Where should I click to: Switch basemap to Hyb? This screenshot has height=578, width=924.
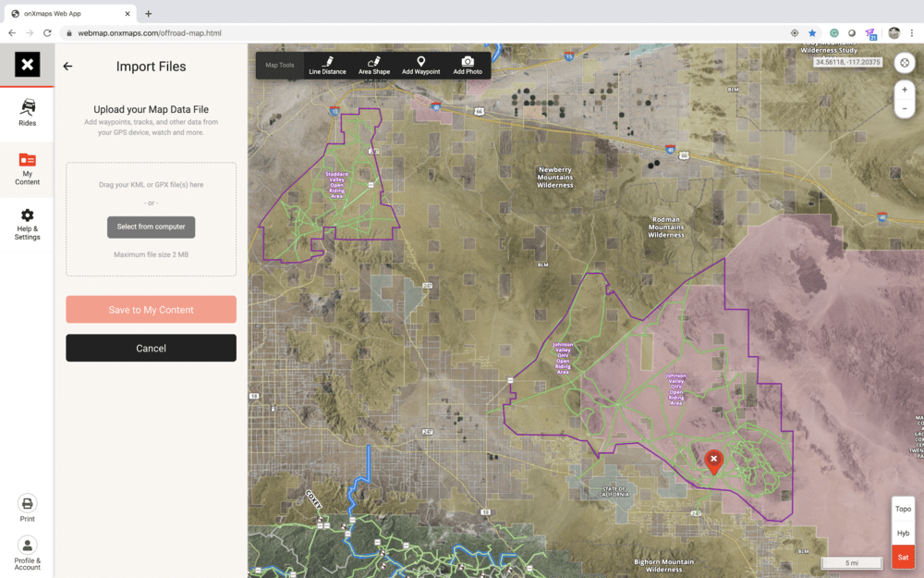903,534
